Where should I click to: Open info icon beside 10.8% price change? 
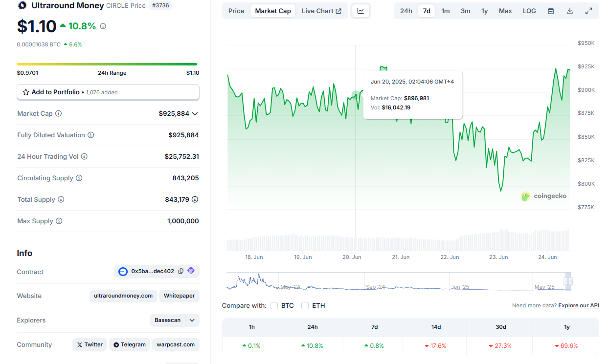click(x=103, y=26)
